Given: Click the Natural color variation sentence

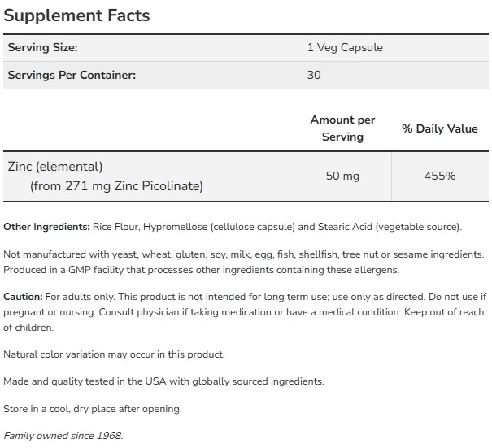Looking at the screenshot, I should click(x=114, y=354).
